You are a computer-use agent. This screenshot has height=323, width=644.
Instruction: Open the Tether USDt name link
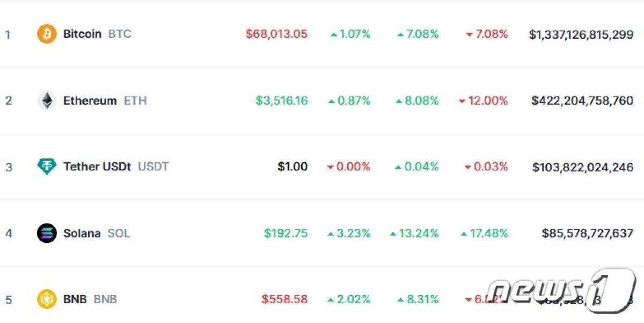(97, 167)
